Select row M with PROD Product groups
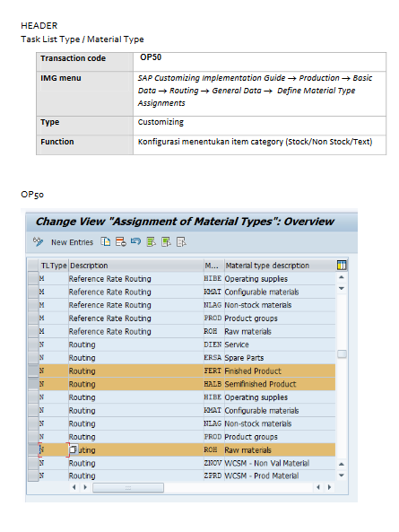 pos(33,318)
